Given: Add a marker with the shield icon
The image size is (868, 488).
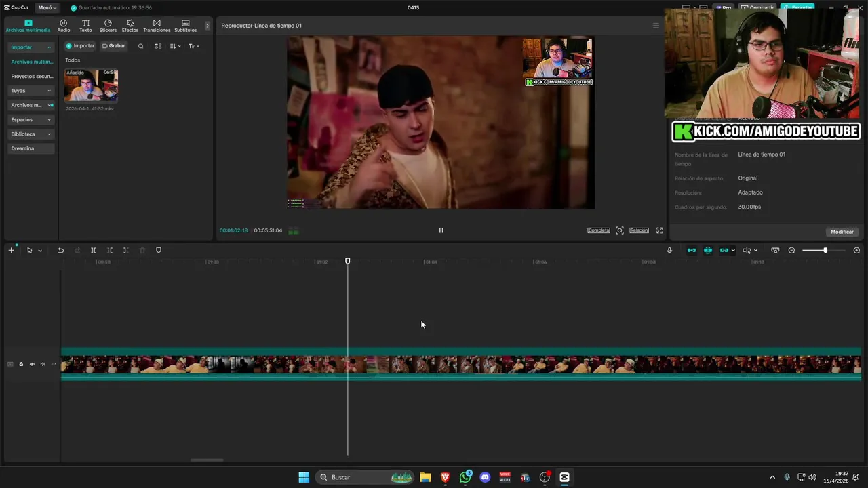Looking at the screenshot, I should (x=159, y=250).
